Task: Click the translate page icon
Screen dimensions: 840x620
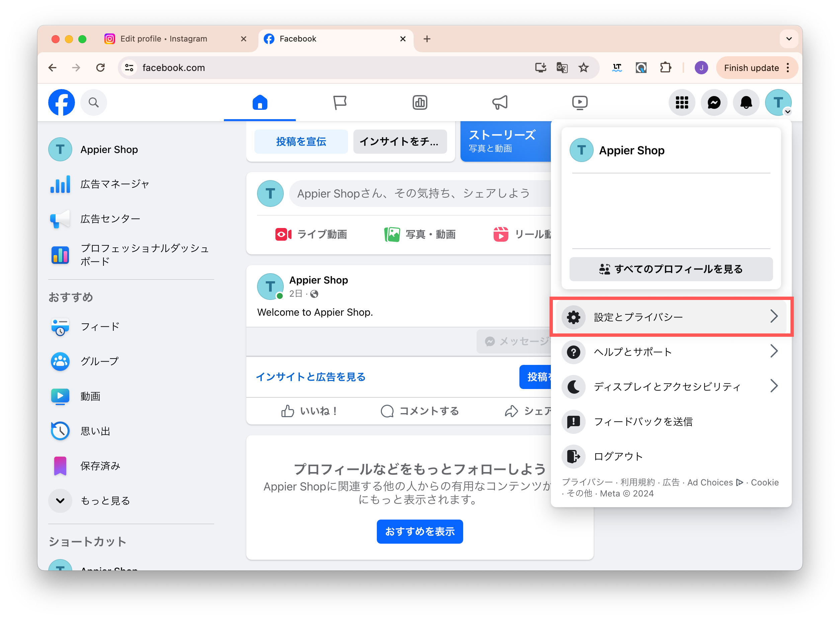Action: pyautogui.click(x=562, y=68)
